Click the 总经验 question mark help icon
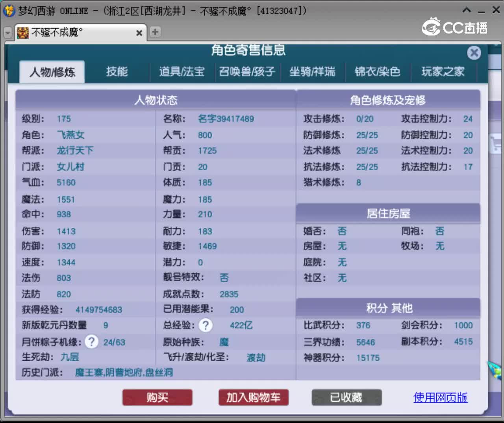504x423 pixels. tap(205, 325)
